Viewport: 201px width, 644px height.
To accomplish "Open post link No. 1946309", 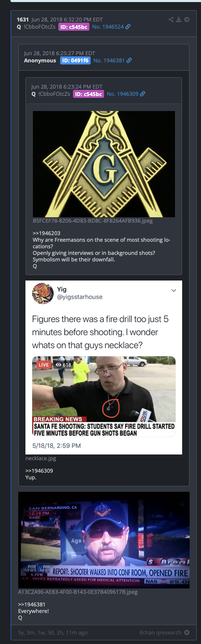I will (x=123, y=94).
